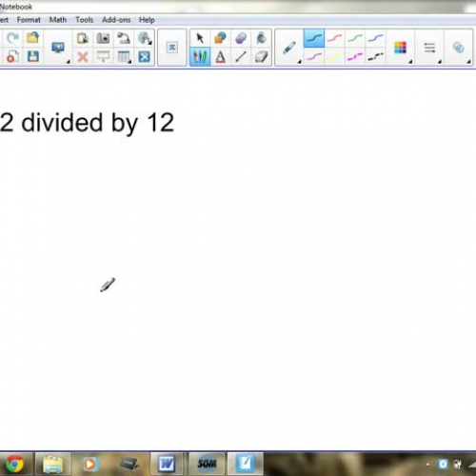Screen dimensions: 476x476
Task: Select the Fill paint bucket tool
Action: [x=261, y=38]
